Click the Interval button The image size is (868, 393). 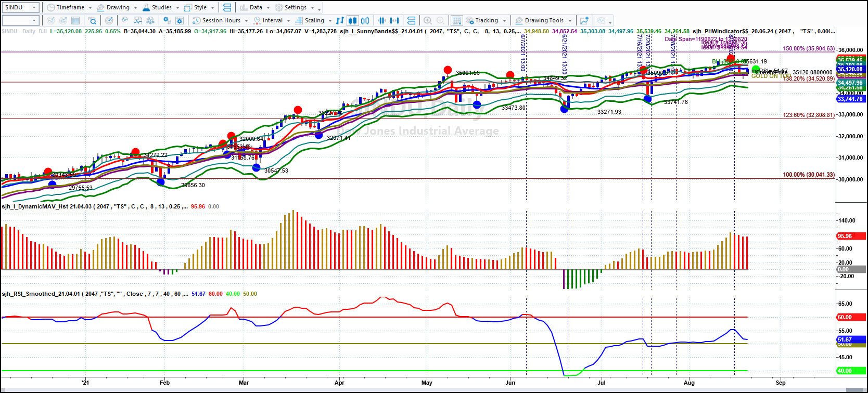coord(268,20)
